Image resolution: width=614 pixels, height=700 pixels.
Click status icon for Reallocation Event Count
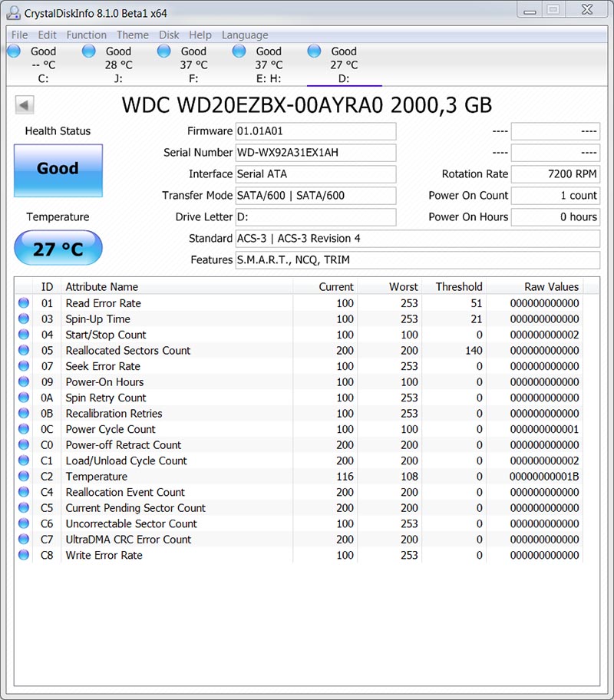tap(24, 492)
